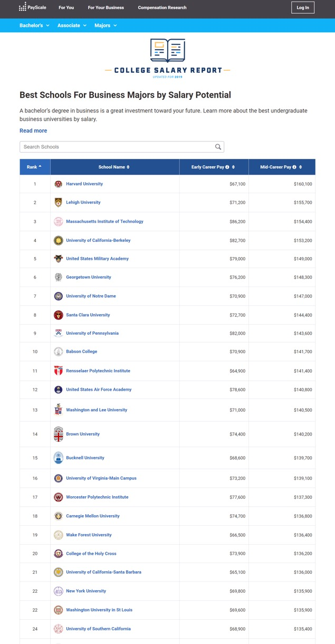The image size is (335, 644).
Task: Click the search magnifier icon
Action: [x=218, y=147]
